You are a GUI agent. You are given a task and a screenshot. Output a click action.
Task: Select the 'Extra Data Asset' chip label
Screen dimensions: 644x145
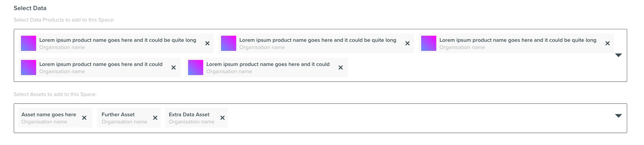pyautogui.click(x=189, y=115)
